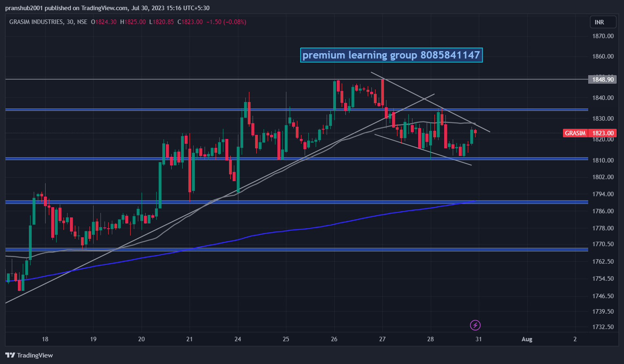This screenshot has height=364, width=624.
Task: Click date 31 on the time axis
Action: 478,339
